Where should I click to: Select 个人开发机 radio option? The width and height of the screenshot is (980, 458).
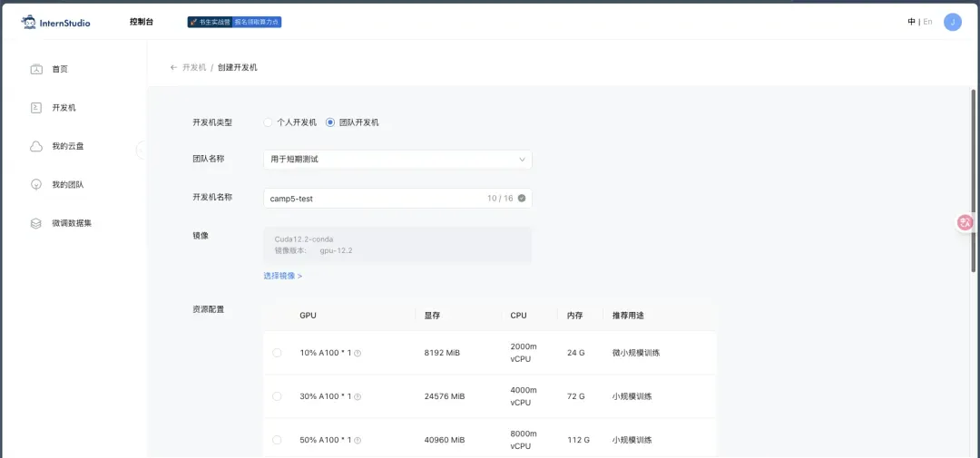point(268,122)
